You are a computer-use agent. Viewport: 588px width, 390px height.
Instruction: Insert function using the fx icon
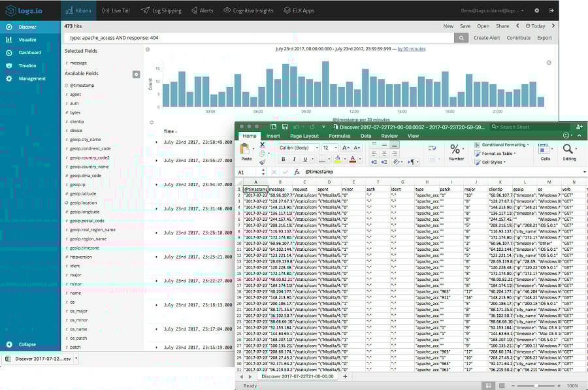[x=297, y=172]
